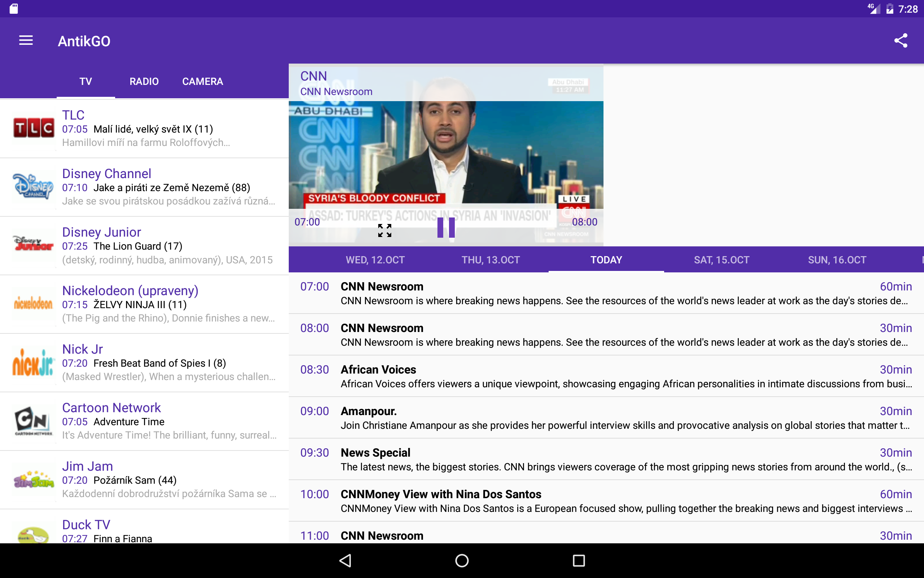Tap the SD card notification icon
Image resolution: width=924 pixels, height=578 pixels.
(14, 8)
